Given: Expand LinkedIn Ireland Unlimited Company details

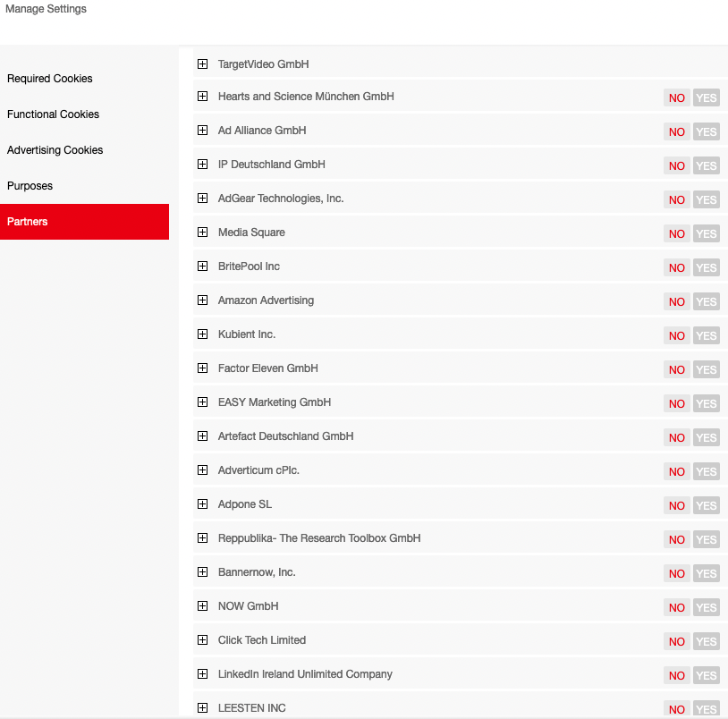Looking at the screenshot, I should 202,674.
